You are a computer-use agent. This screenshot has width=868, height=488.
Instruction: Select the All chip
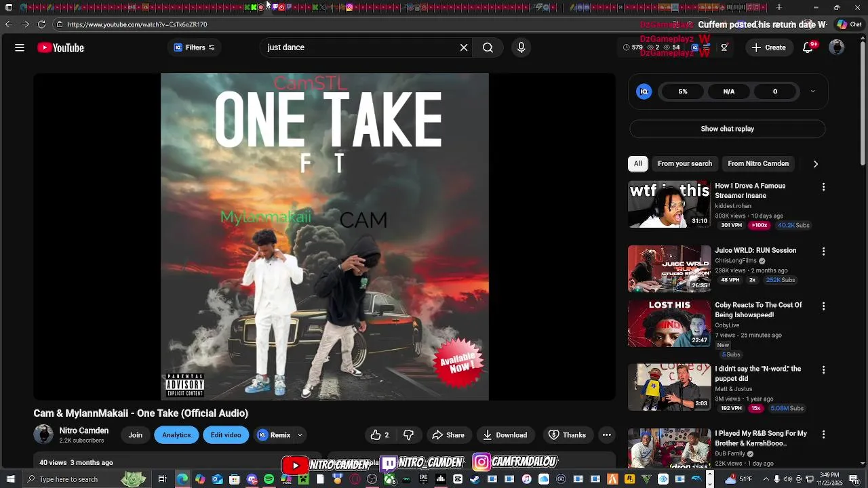click(637, 163)
